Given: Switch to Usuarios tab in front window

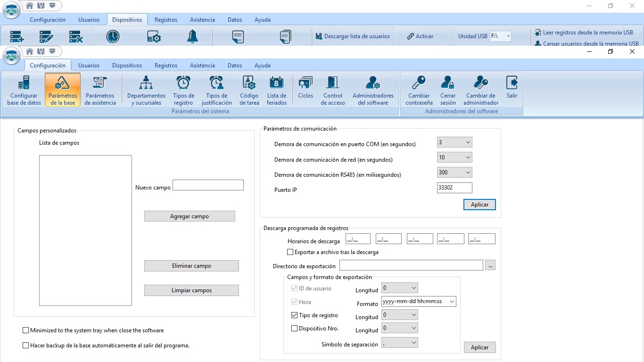Looking at the screenshot, I should point(89,66).
